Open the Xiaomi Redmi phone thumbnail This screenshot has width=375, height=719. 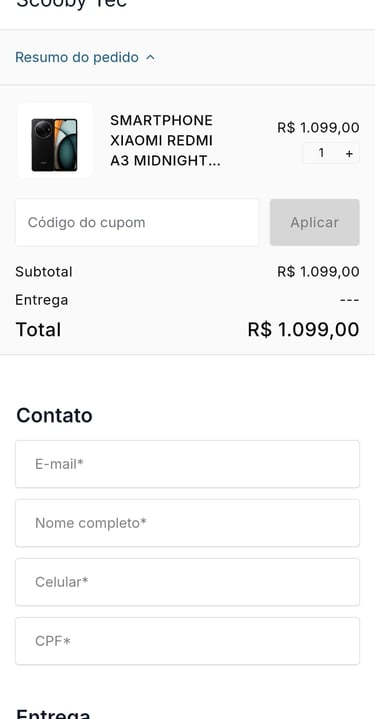(55, 141)
